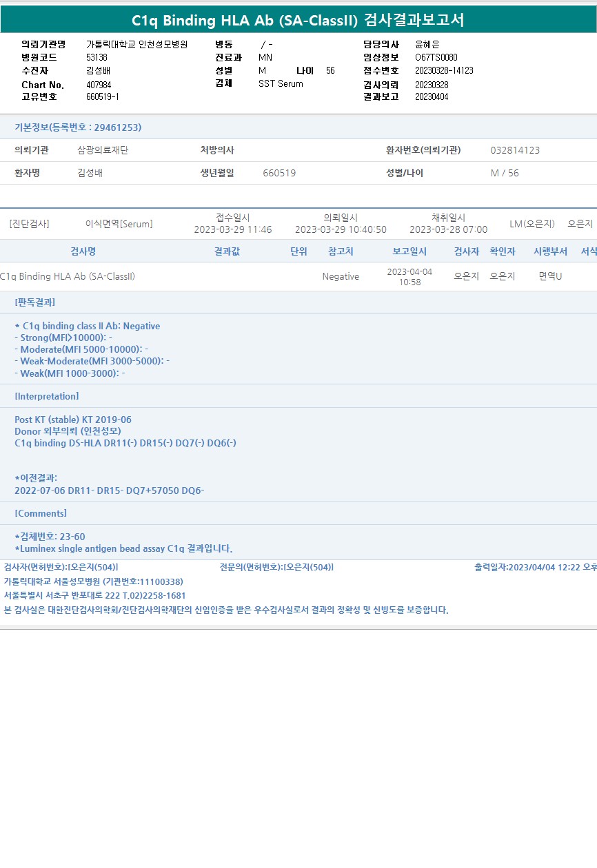
Task: Select test row C1q Binding HLA Ab (SA-ClassII)
Action: tap(68, 276)
